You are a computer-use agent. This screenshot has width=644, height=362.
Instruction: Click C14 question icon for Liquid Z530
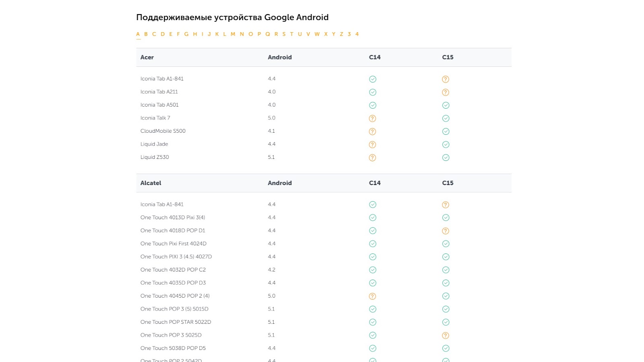[372, 158]
